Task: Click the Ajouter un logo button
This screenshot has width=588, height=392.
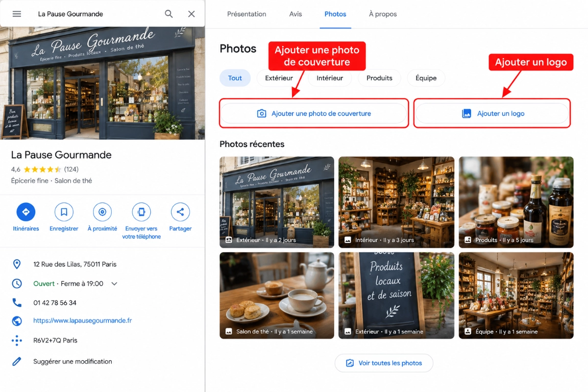Action: (492, 113)
